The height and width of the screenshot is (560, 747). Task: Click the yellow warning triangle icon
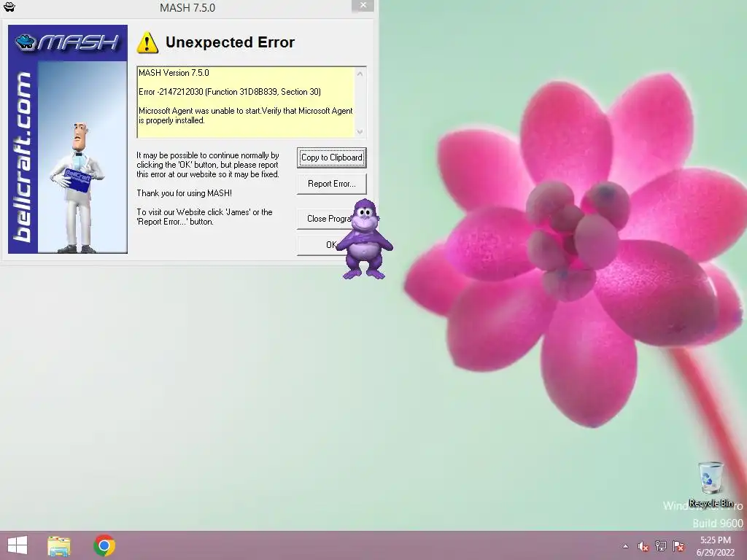pyautogui.click(x=147, y=42)
